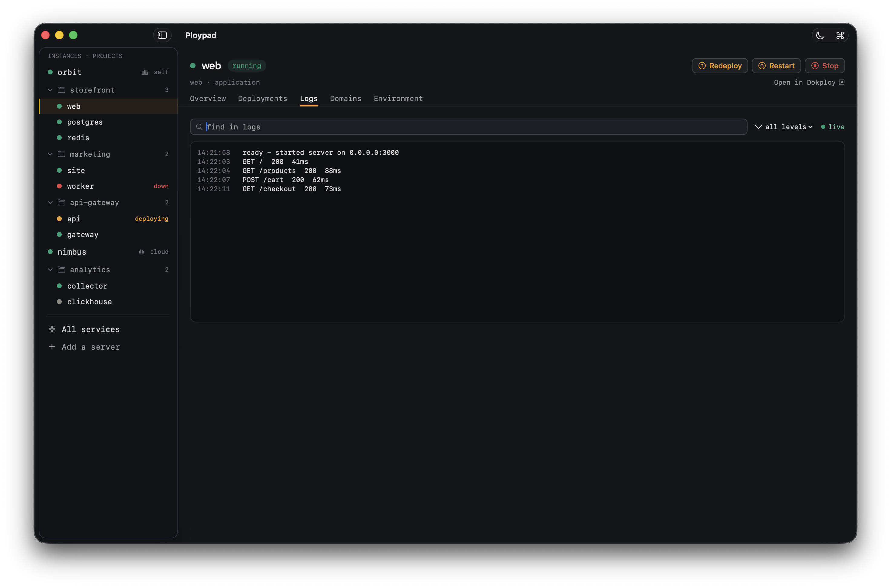
Task: Click the storefront service count 3
Action: (166, 90)
